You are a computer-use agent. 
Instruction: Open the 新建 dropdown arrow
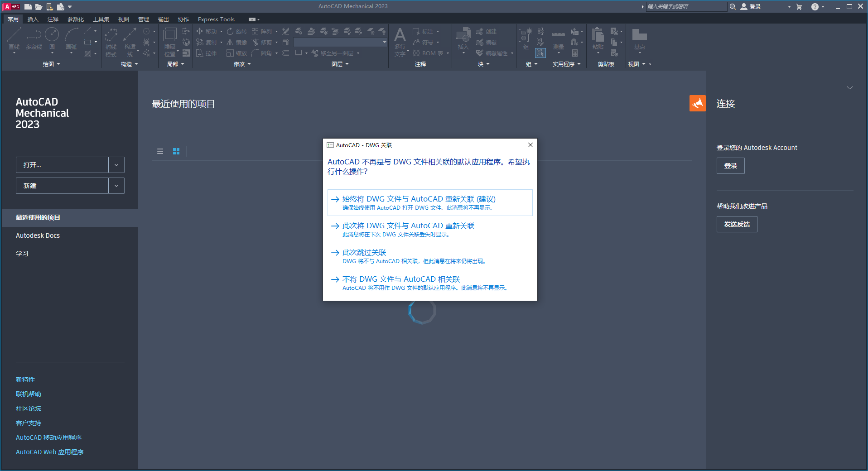pyautogui.click(x=116, y=186)
